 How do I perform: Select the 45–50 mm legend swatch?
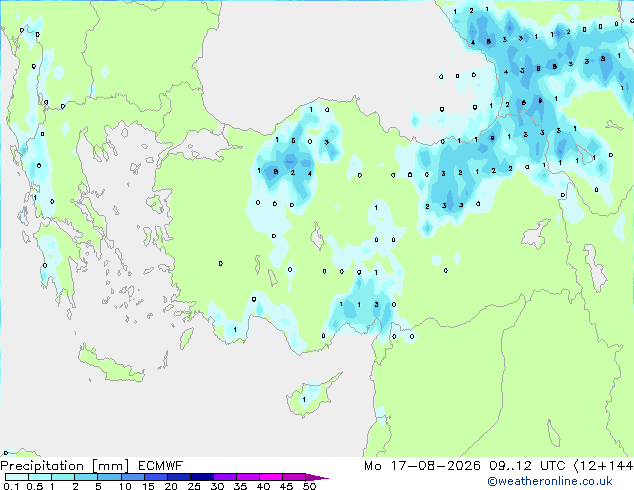[x=294, y=477]
